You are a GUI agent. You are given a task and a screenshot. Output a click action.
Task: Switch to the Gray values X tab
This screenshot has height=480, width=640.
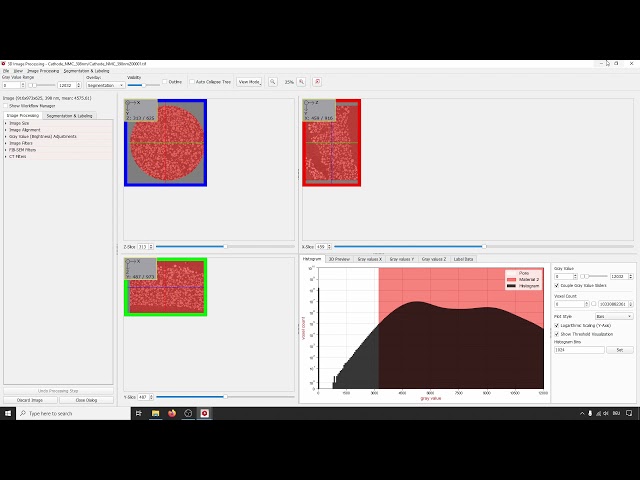click(x=369, y=259)
